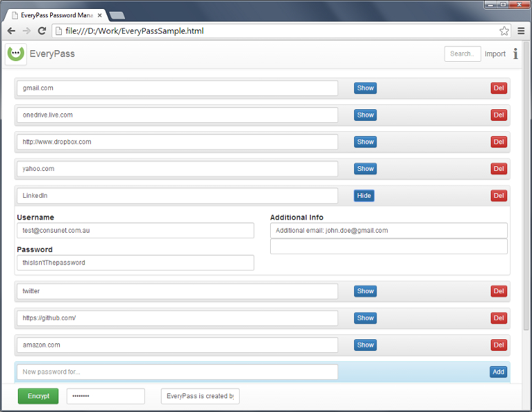Viewport: 532px width, 412px height.
Task: Click the Add button
Action: click(x=498, y=372)
